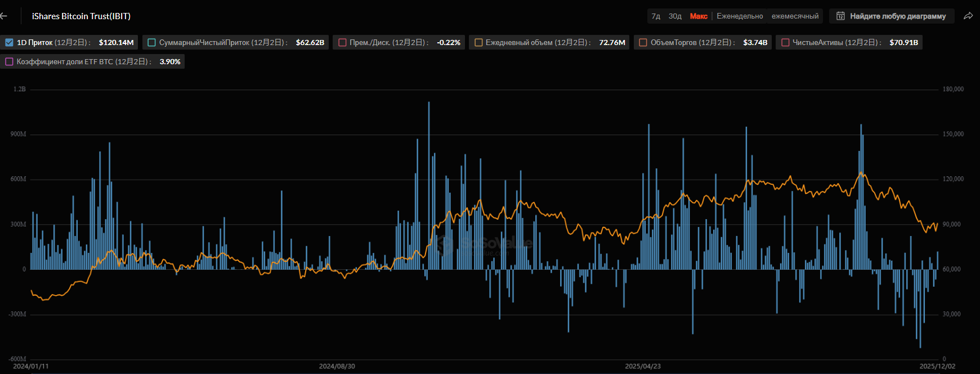Toggle the Ежедневный объем checkbox
Image resolution: width=980 pixels, height=374 pixels.
pos(478,43)
